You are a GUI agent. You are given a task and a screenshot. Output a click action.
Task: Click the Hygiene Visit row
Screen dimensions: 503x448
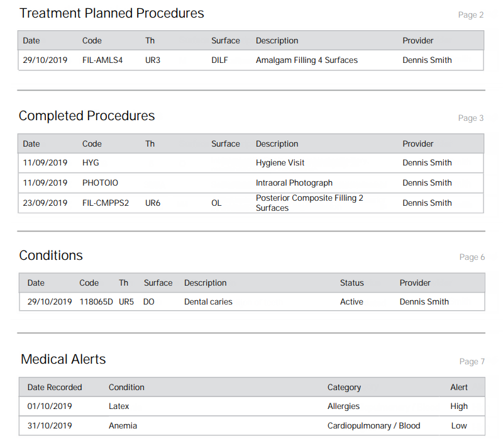[x=251, y=163]
